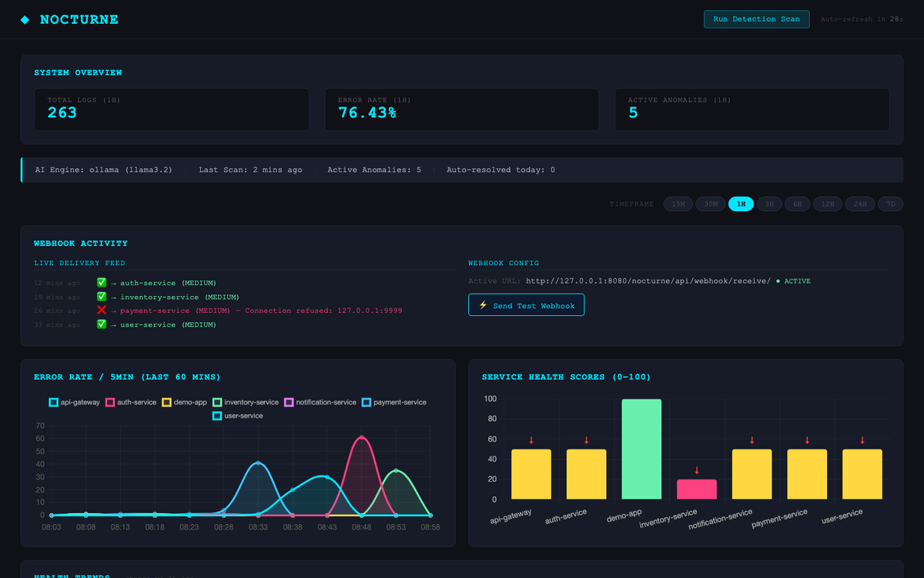Click the "AI Engine: ollama (llama3.2)" status text
The height and width of the screenshot is (578, 924).
click(x=103, y=170)
